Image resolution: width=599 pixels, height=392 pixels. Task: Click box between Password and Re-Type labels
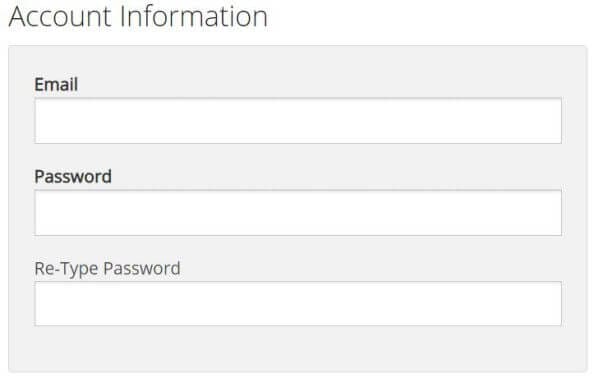298,212
